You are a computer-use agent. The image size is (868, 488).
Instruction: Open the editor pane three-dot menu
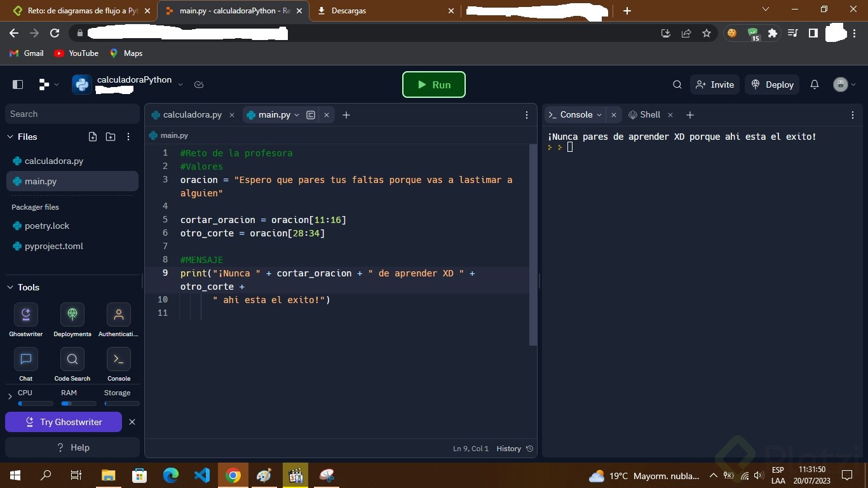(x=527, y=115)
